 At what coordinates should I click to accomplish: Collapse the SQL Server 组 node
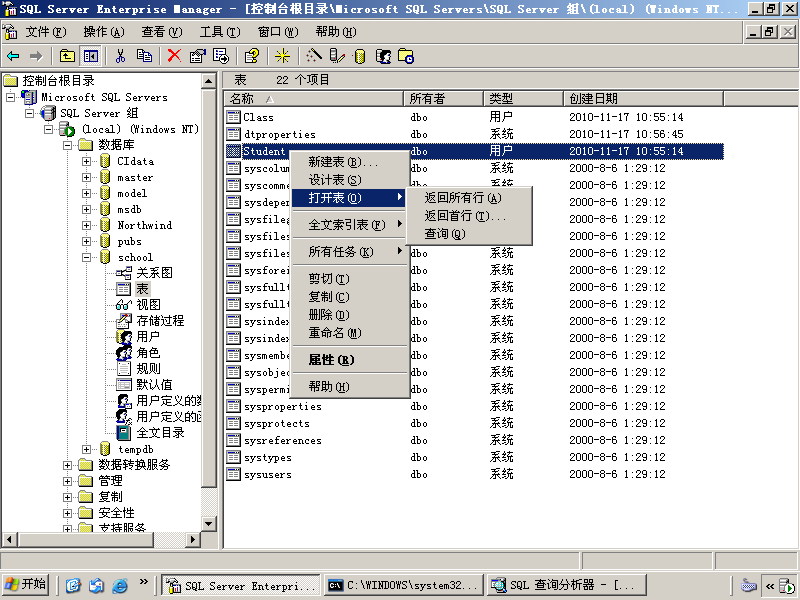(x=30, y=113)
